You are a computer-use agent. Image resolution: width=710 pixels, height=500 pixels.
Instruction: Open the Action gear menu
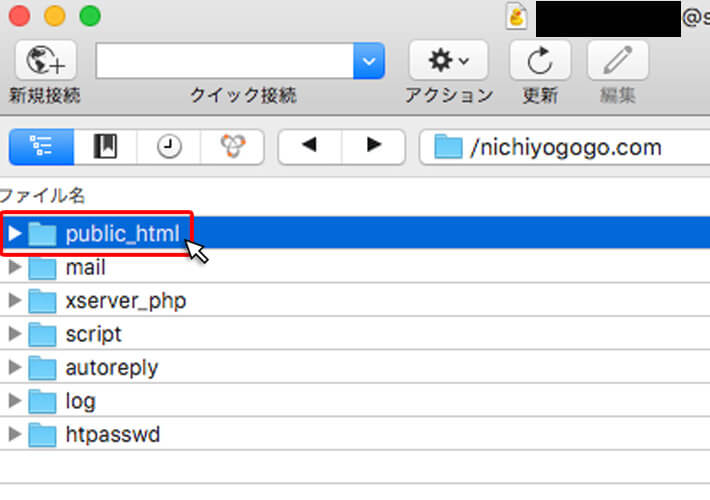coord(448,60)
